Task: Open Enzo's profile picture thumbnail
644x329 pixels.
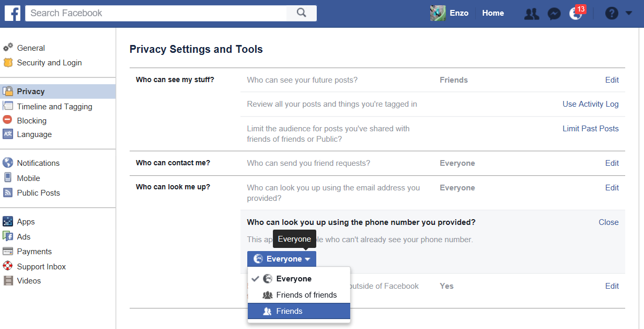Action: tap(438, 13)
